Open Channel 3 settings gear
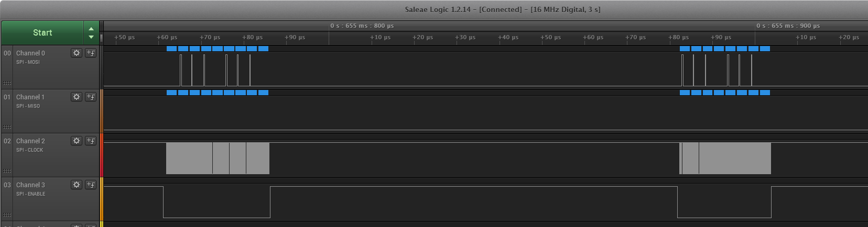868x227 pixels. tap(77, 185)
